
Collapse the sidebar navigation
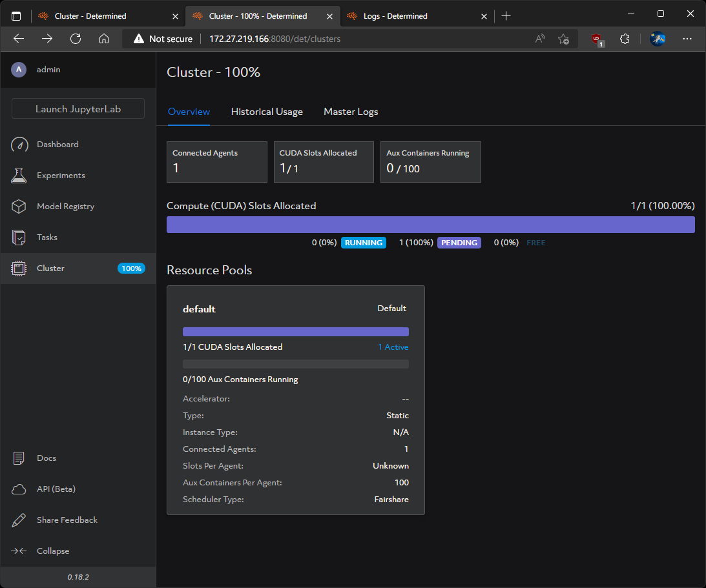pos(40,551)
